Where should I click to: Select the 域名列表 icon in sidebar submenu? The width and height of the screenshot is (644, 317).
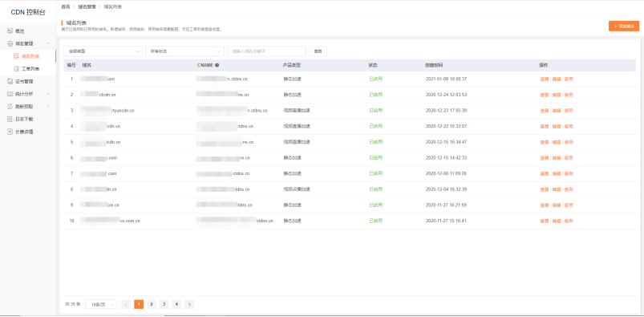coord(16,56)
